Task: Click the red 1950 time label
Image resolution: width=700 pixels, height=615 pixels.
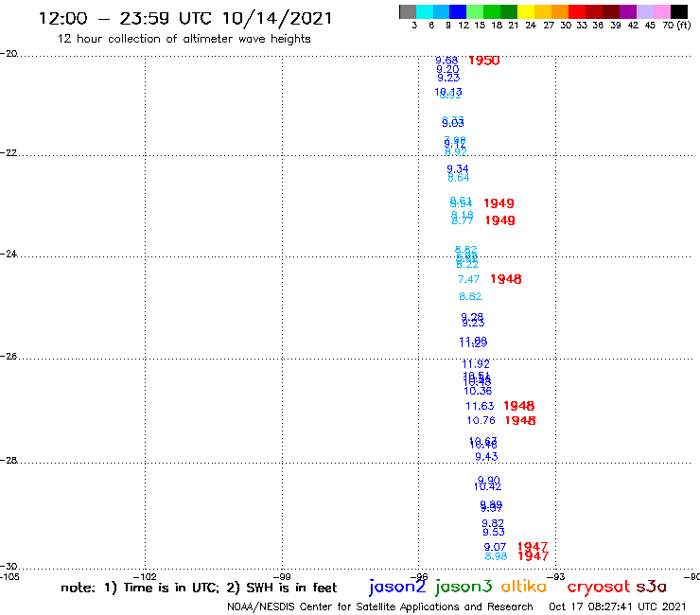Action: click(x=484, y=61)
